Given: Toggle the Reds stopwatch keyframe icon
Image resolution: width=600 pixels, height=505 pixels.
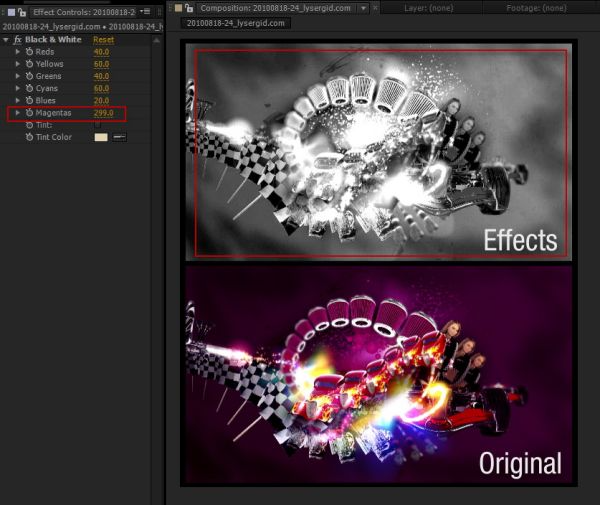Looking at the screenshot, I should tap(29, 52).
